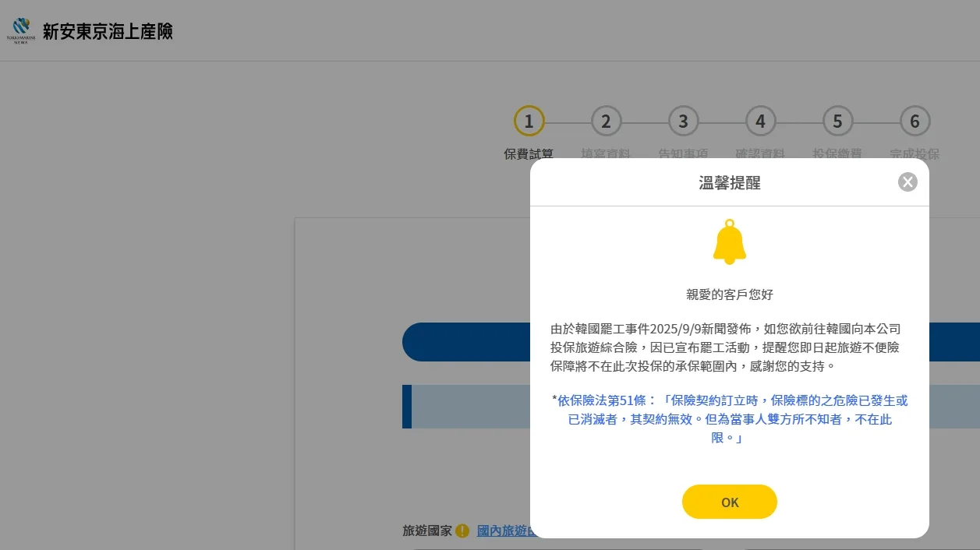Click the warning icon beside 旅遊國家

pos(462,531)
